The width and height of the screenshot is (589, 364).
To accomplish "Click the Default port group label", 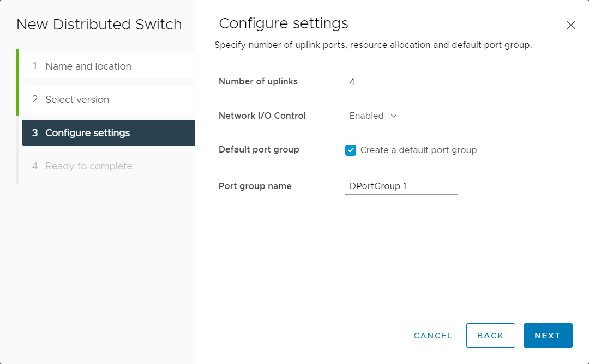I will click(x=259, y=149).
